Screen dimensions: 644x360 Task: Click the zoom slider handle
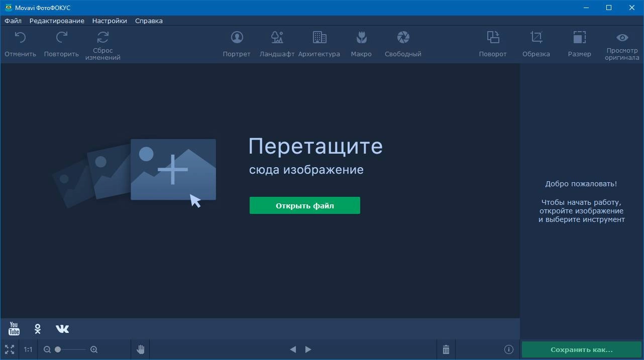(x=58, y=349)
